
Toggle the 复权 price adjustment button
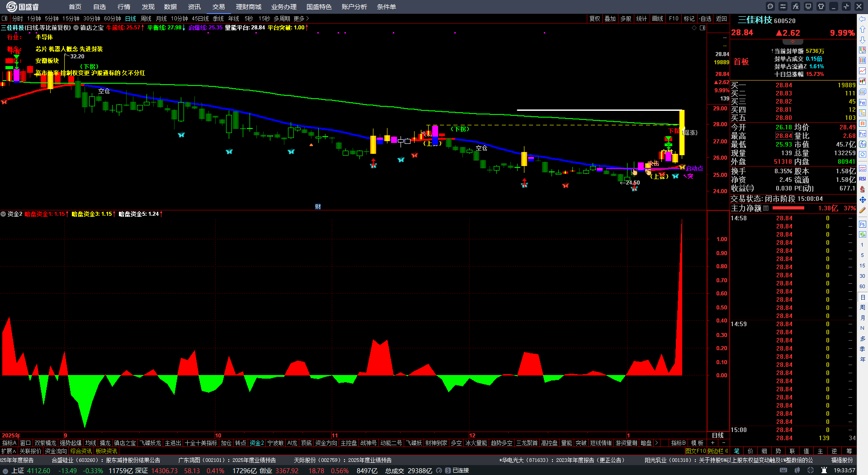(x=594, y=19)
